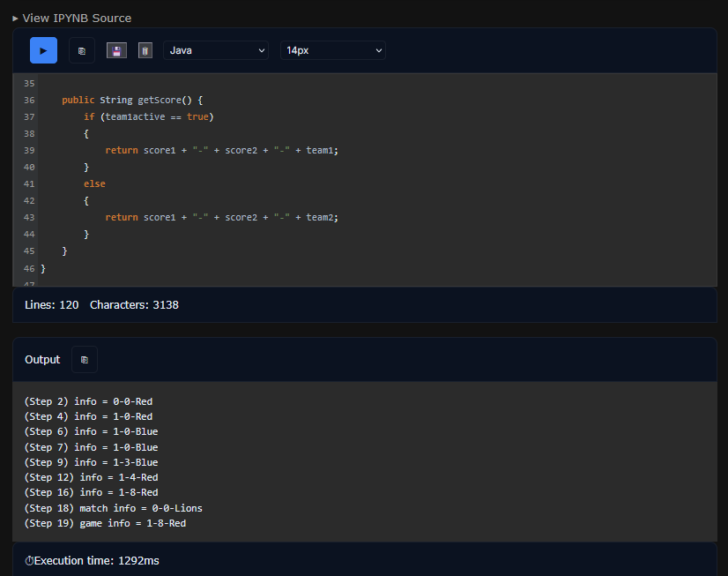Click the 'Lines: 120' counter text

click(51, 304)
